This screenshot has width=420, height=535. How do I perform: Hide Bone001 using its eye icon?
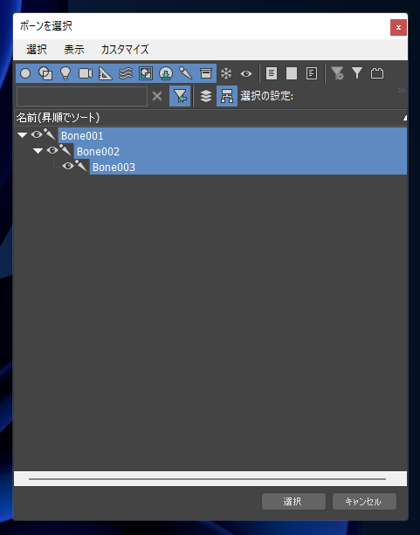[x=37, y=135]
